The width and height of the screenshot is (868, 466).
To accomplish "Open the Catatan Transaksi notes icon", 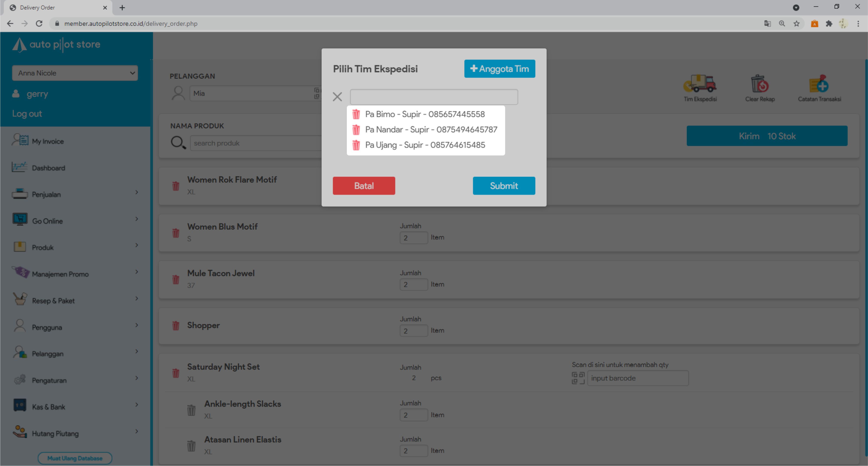I will pos(819,84).
